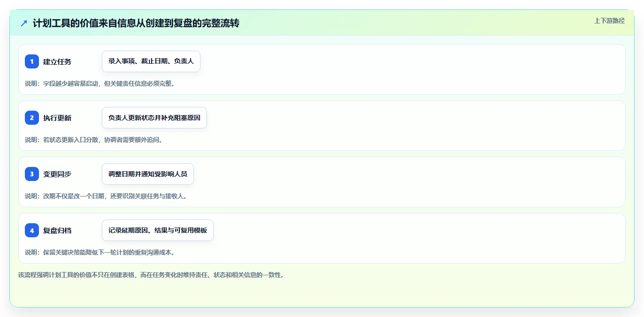Image resolution: width=644 pixels, height=317 pixels.
Task: Click the step 4 number badge
Action: 32,230
